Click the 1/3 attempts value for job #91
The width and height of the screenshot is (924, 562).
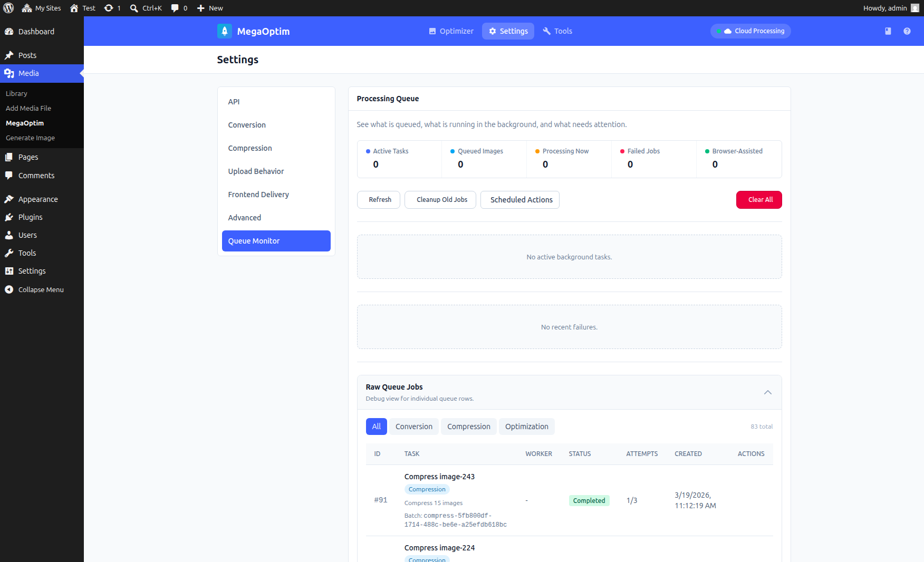click(632, 500)
